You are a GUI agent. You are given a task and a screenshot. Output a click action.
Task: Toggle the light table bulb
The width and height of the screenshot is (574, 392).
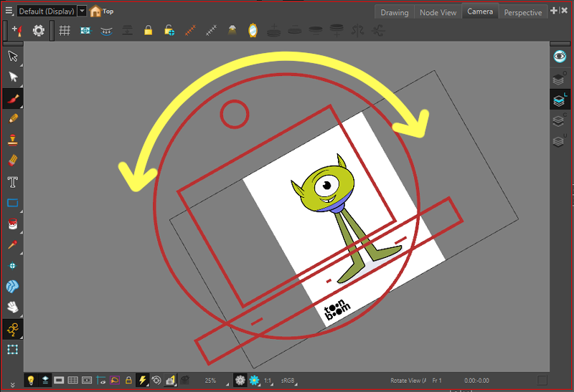pos(31,381)
